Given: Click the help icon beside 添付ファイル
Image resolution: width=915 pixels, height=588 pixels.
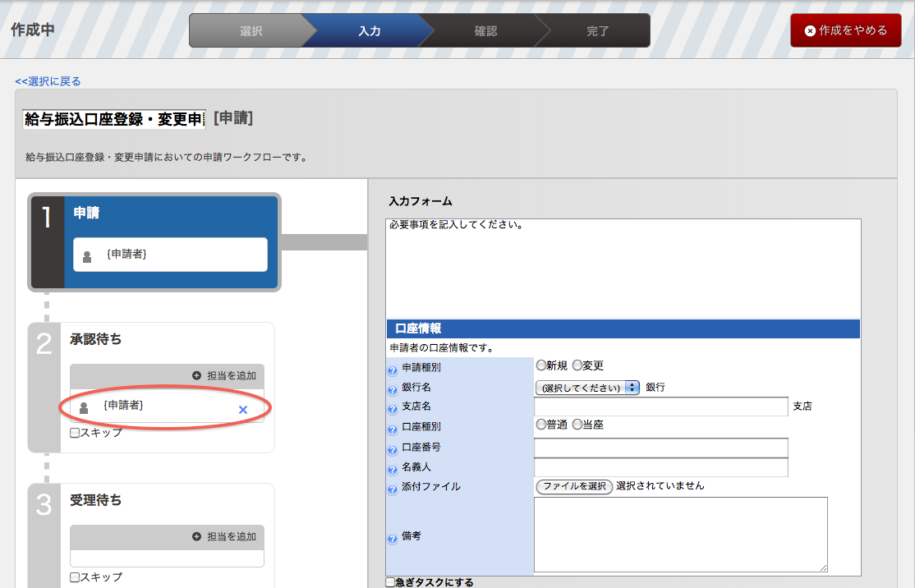Looking at the screenshot, I should click(x=392, y=489).
